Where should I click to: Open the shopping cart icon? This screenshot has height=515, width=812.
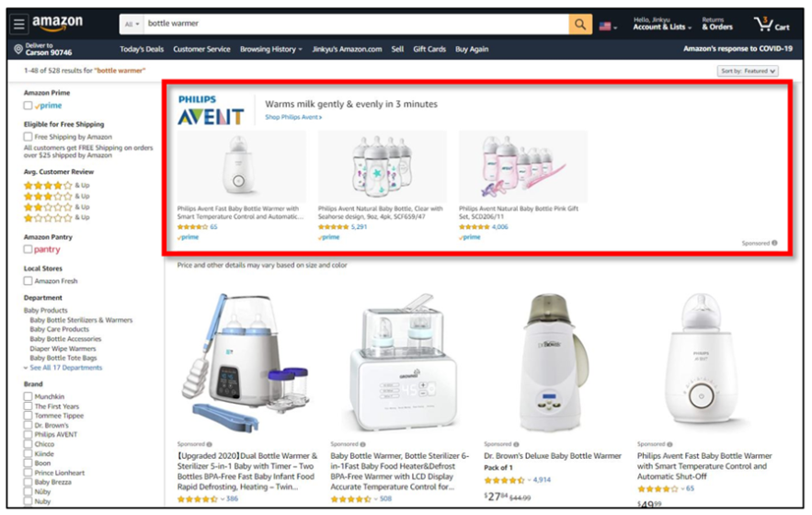(763, 24)
